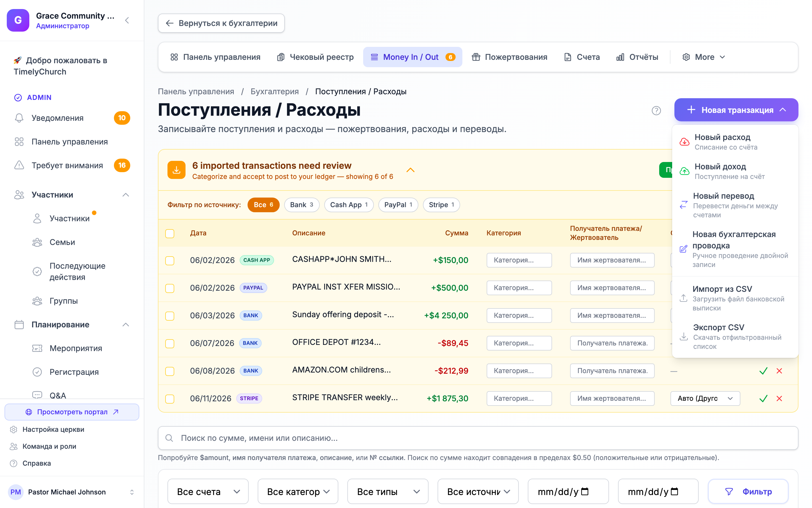812x508 pixels.
Task: Choose Новый доход from menu
Action: 735,171
